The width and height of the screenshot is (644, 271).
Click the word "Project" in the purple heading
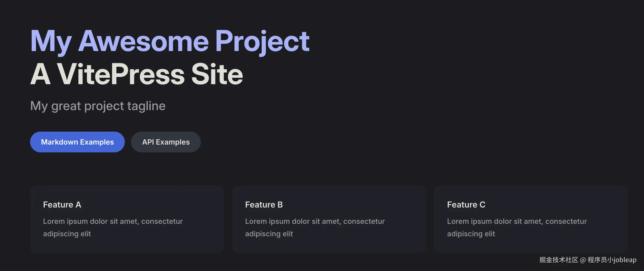(x=262, y=41)
